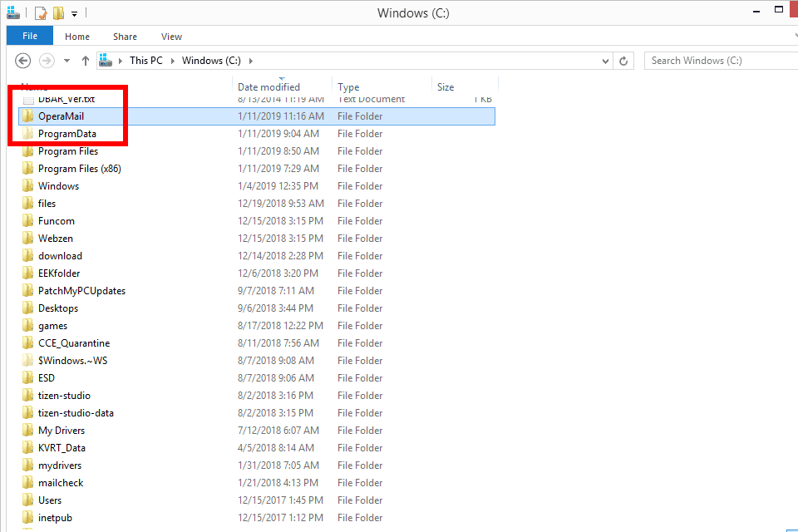
Task: Select the files folder icon
Action: [28, 204]
